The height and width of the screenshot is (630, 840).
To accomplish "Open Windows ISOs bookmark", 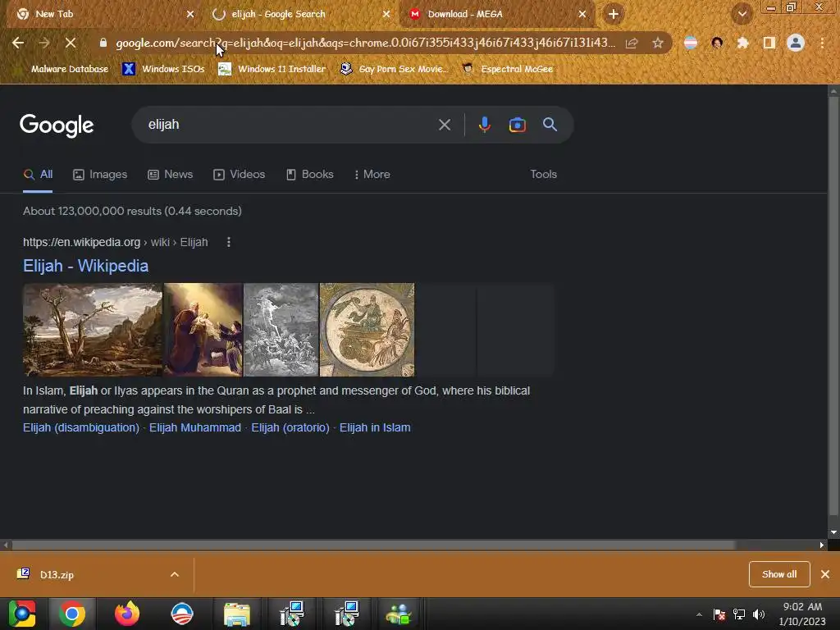I will [164, 69].
